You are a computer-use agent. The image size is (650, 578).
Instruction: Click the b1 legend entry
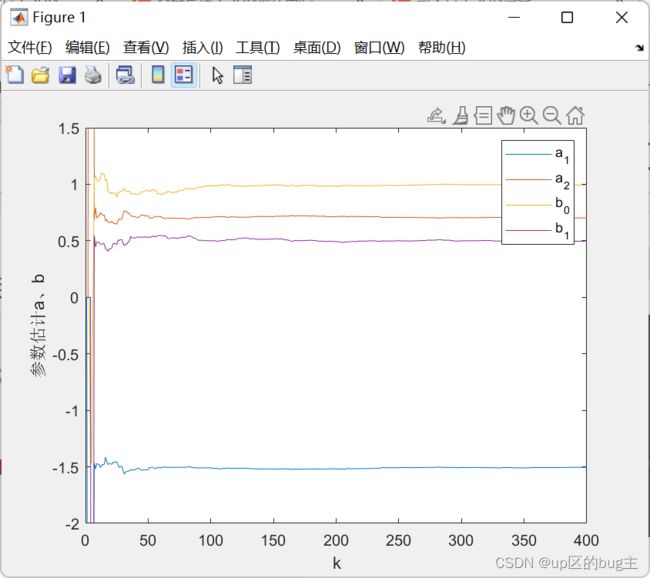coord(538,230)
